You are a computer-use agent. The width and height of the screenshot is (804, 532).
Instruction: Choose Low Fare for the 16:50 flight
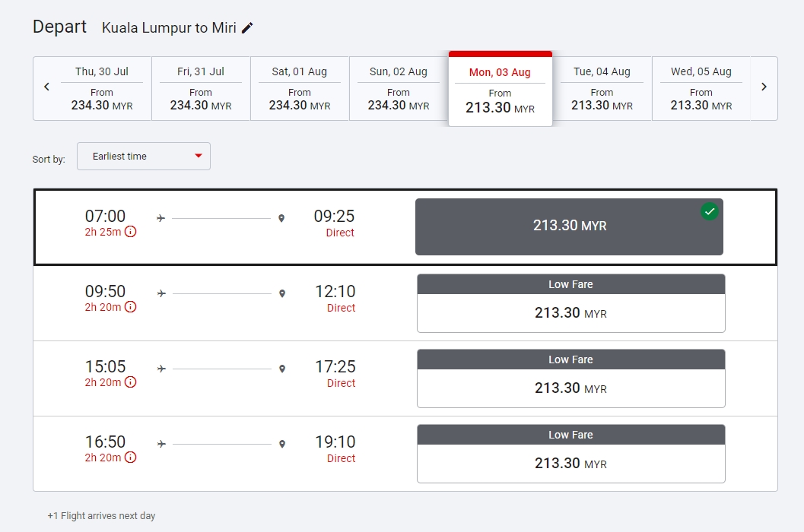570,454
